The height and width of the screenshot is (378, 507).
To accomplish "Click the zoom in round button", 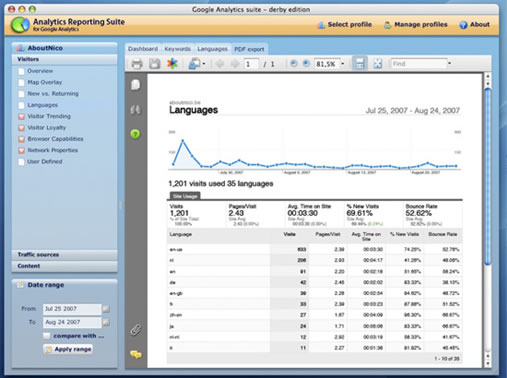I will tap(306, 63).
